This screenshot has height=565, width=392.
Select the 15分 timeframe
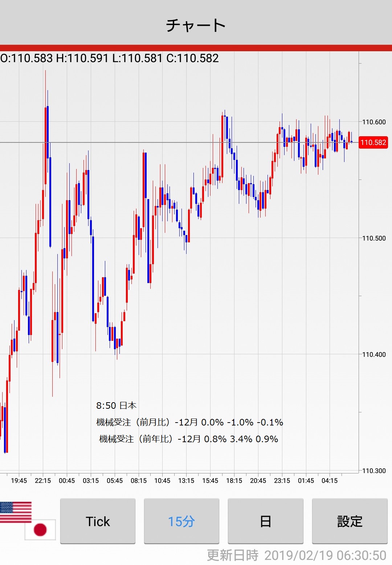coord(181,521)
